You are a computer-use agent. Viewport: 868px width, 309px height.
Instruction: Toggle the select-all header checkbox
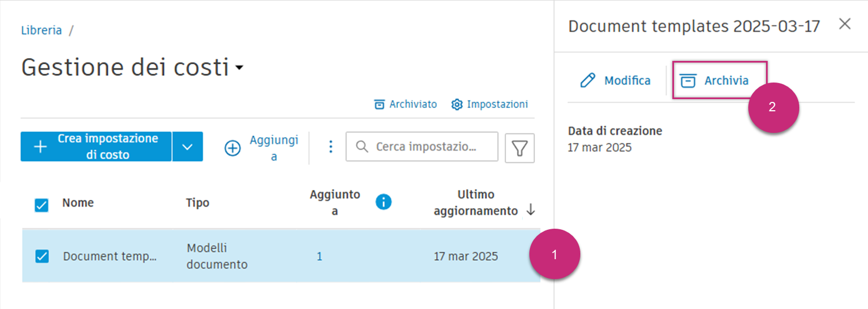pos(42,205)
